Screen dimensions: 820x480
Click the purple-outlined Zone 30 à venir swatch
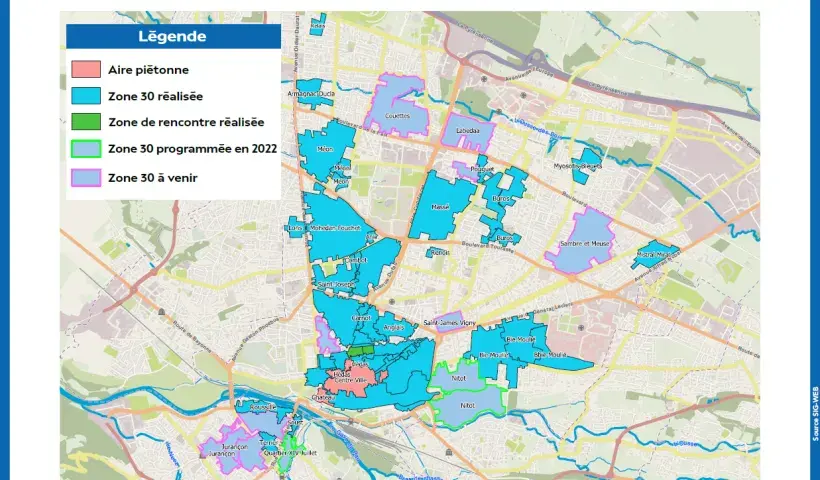(x=86, y=176)
